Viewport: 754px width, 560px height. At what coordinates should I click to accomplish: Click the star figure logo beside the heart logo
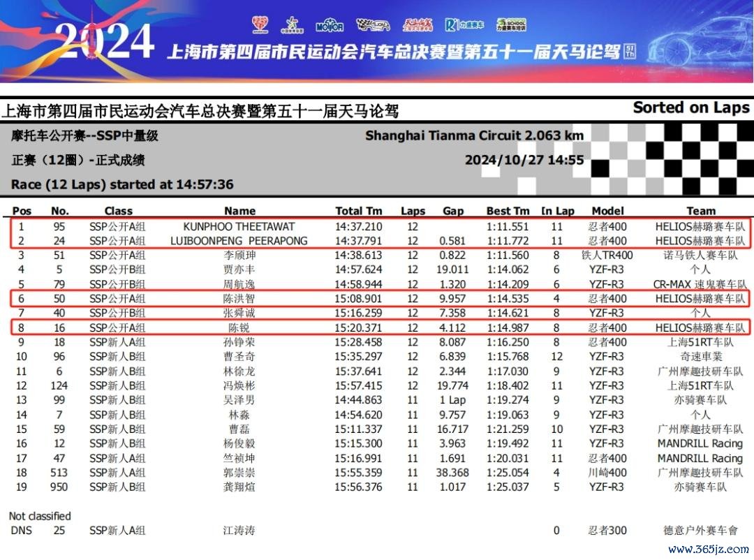click(292, 24)
